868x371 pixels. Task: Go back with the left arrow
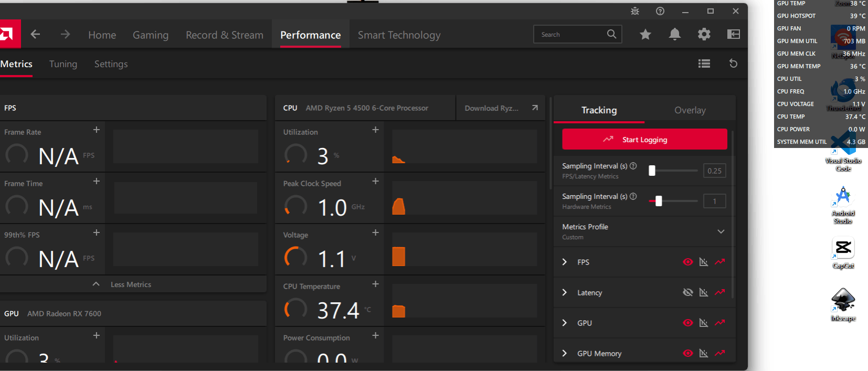click(x=35, y=34)
